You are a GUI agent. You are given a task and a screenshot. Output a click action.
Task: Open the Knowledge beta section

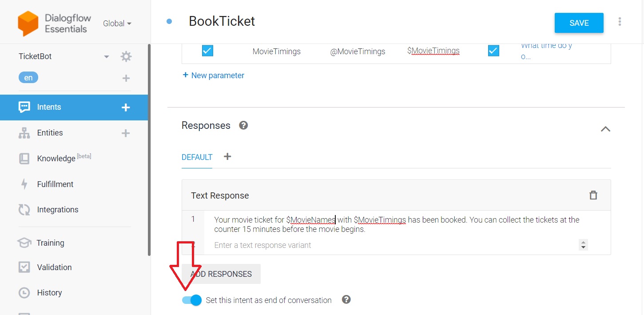tap(56, 158)
